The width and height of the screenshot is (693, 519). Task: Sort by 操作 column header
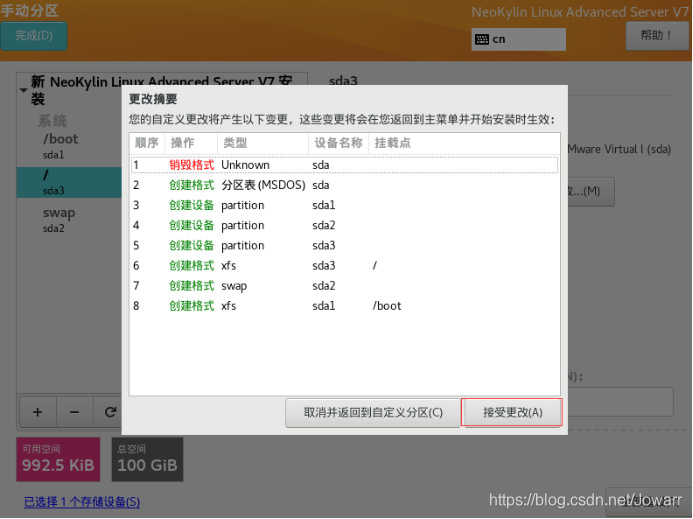(191, 143)
